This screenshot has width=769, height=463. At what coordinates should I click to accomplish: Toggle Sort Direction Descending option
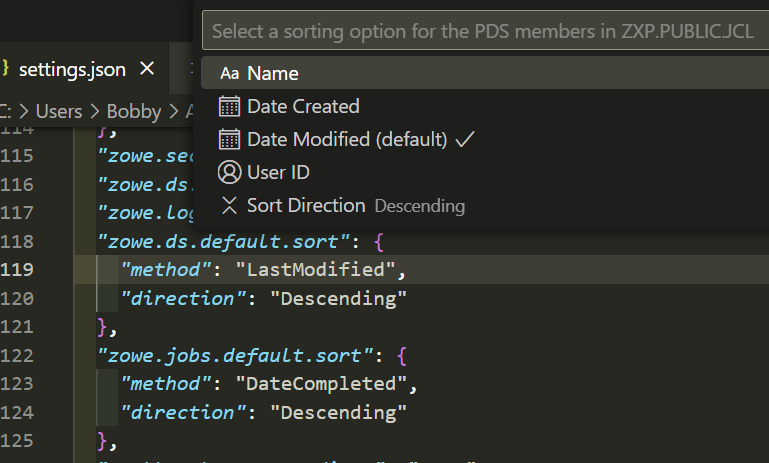pos(486,206)
